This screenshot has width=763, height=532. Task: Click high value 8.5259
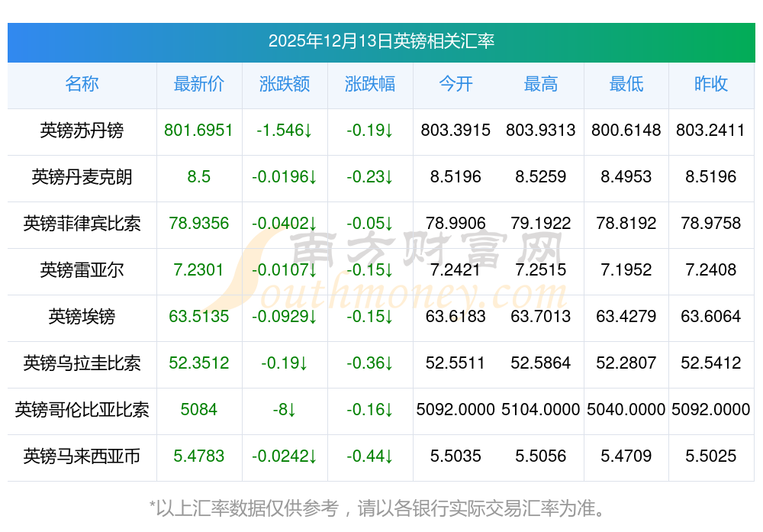(541, 176)
